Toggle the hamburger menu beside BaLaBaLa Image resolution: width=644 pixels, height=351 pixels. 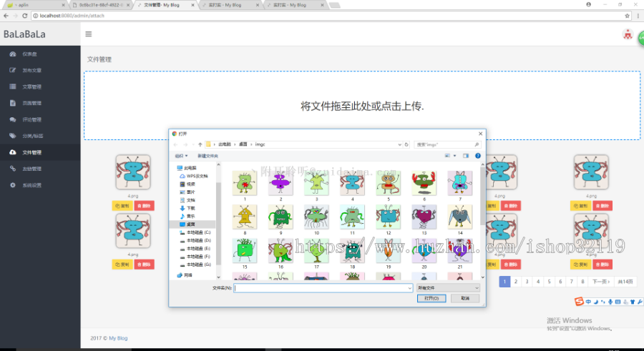point(88,34)
